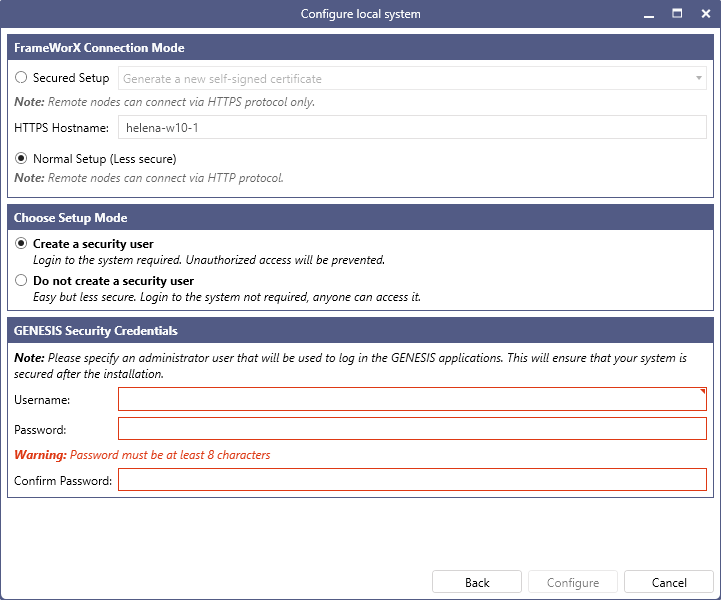Viewport: 721px width, 600px height.
Task: Click the HTTPS protocol only note
Action: (164, 102)
